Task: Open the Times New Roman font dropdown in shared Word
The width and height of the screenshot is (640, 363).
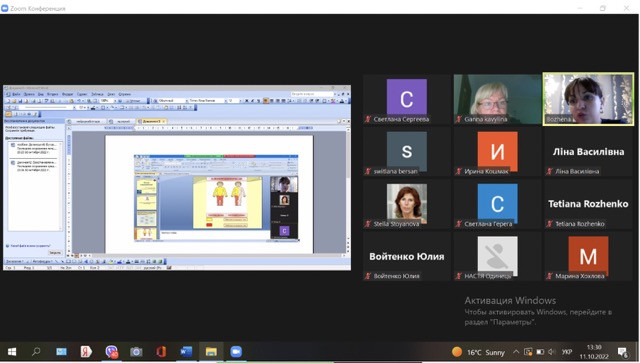Action: [x=206, y=100]
